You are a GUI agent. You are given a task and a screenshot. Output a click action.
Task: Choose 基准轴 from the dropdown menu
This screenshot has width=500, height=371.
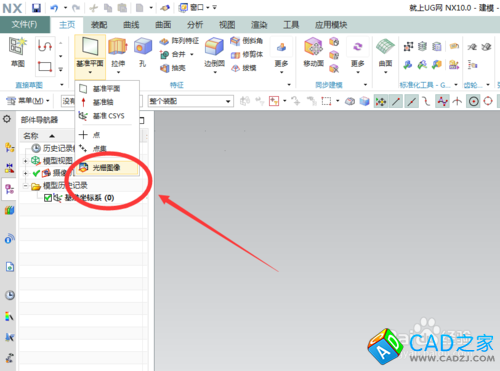[x=107, y=102]
